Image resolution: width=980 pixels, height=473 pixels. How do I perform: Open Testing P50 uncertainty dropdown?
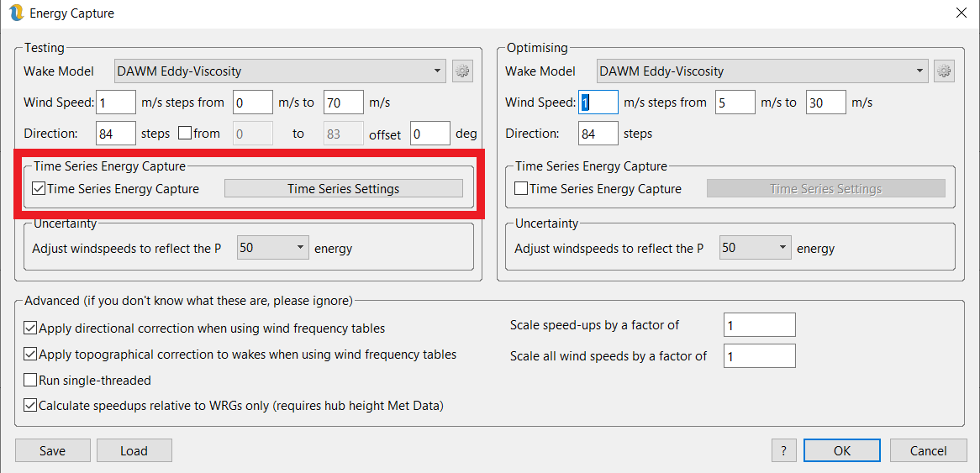pyautogui.click(x=272, y=248)
